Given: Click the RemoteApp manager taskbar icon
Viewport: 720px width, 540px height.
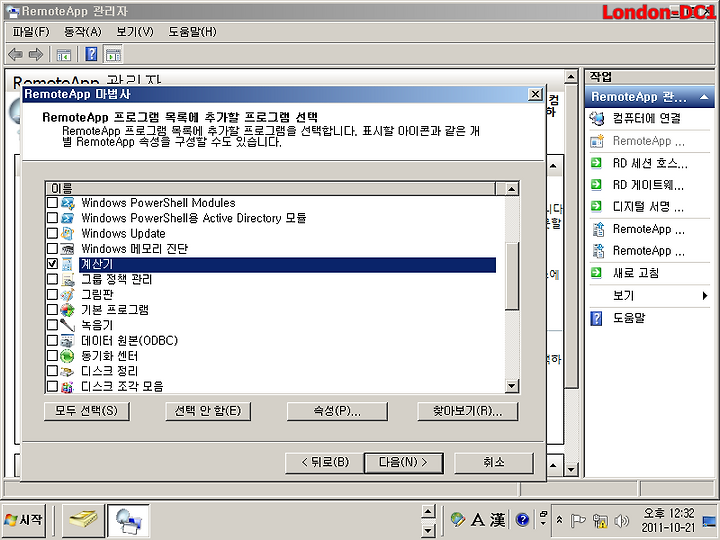Looking at the screenshot, I should 129,520.
